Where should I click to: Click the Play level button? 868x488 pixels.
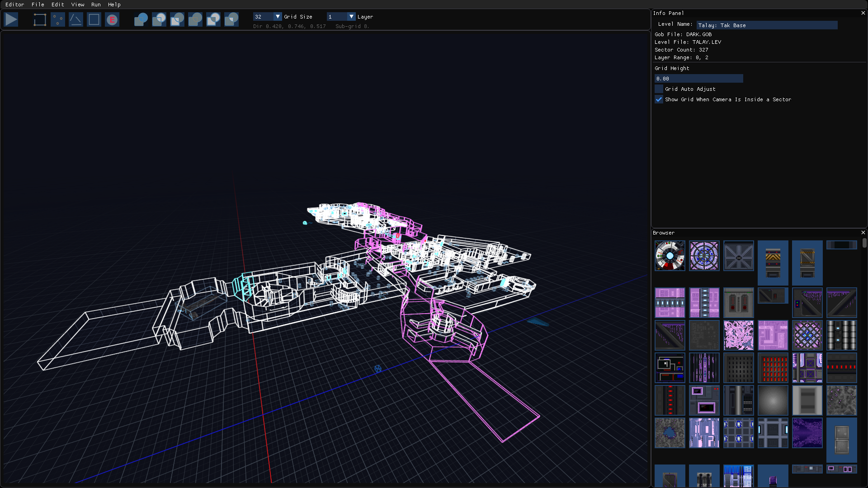[x=11, y=19]
